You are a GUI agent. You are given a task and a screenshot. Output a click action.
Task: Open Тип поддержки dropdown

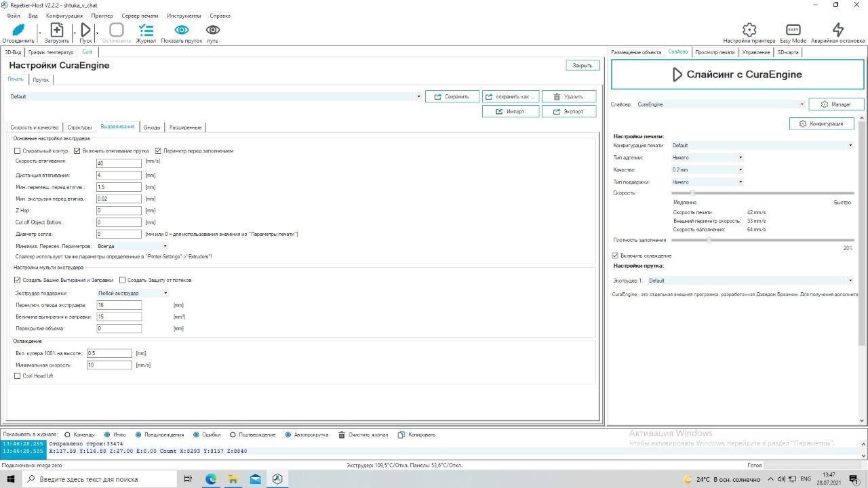pyautogui.click(x=707, y=182)
